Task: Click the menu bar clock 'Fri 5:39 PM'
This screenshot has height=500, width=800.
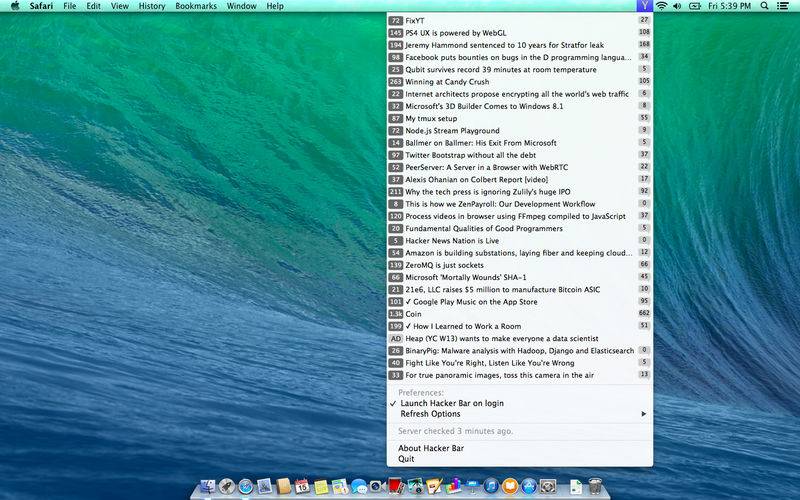Action: pyautogui.click(x=730, y=6)
